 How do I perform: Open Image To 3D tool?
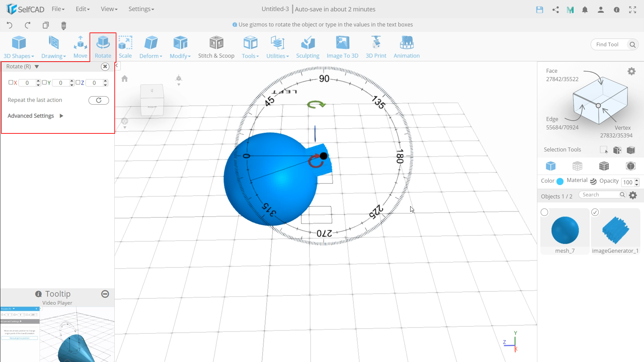point(342,47)
